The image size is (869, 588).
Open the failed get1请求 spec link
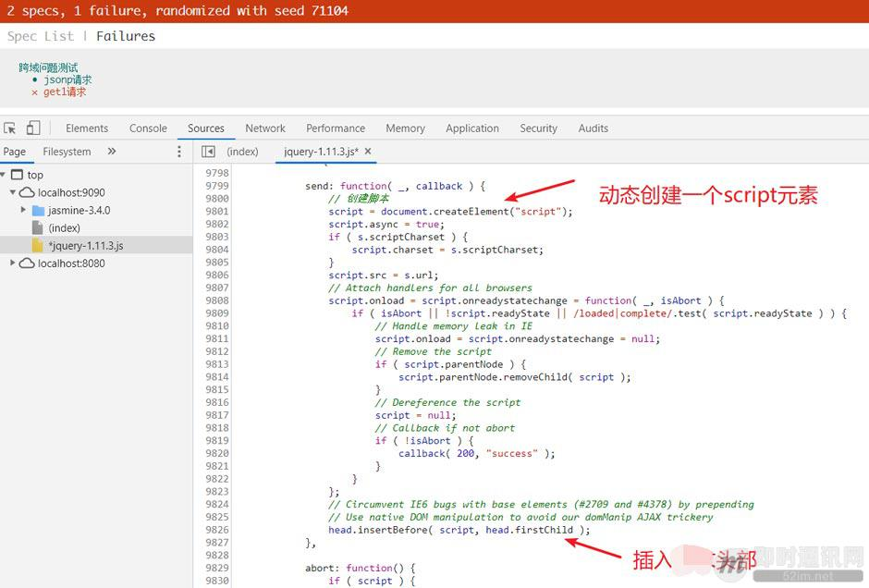65,92
